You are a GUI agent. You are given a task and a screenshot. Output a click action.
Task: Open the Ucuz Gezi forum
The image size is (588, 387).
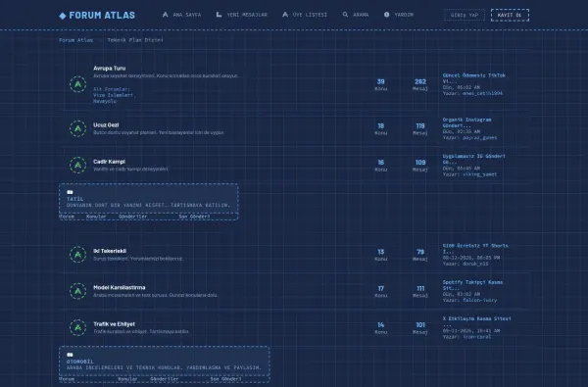pyautogui.click(x=106, y=124)
